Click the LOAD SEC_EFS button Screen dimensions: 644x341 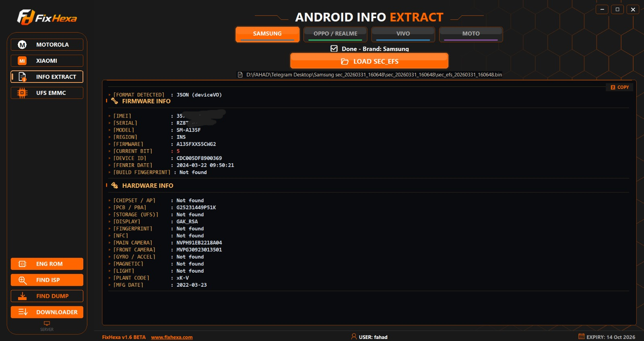(369, 61)
